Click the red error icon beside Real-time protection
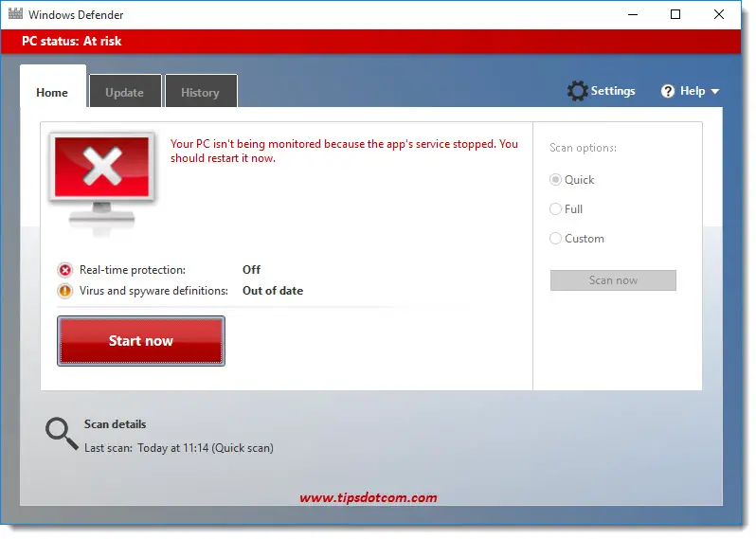756x539 pixels. click(x=65, y=270)
